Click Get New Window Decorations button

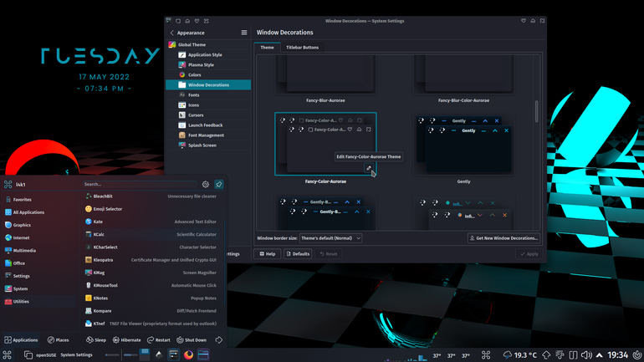503,238
